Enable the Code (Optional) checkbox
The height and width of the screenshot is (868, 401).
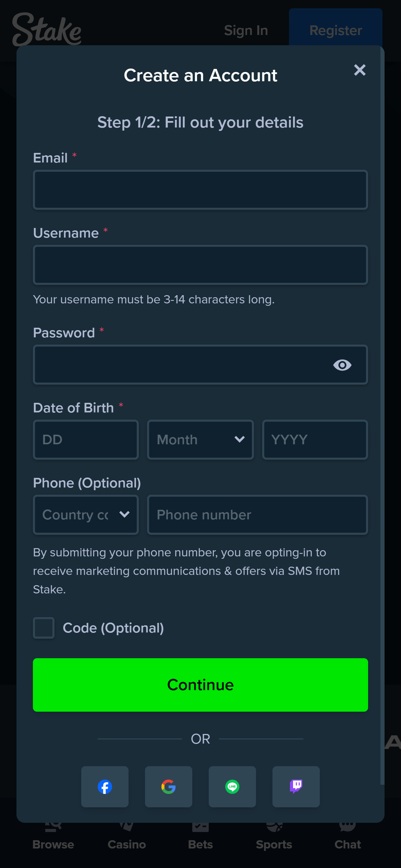[44, 628]
